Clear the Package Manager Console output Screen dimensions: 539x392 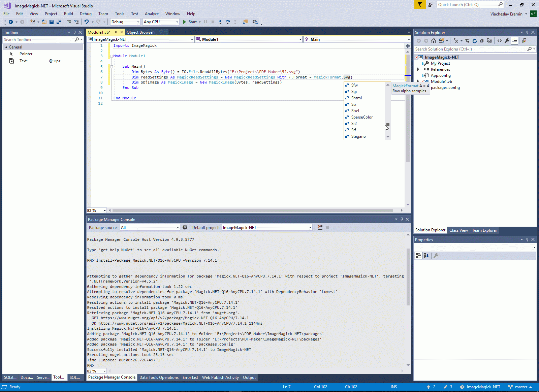pos(320,227)
